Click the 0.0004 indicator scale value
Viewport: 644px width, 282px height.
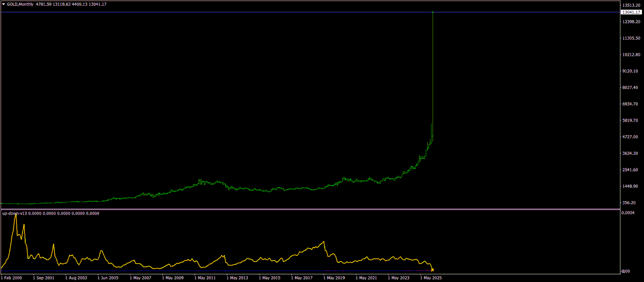pos(628,213)
